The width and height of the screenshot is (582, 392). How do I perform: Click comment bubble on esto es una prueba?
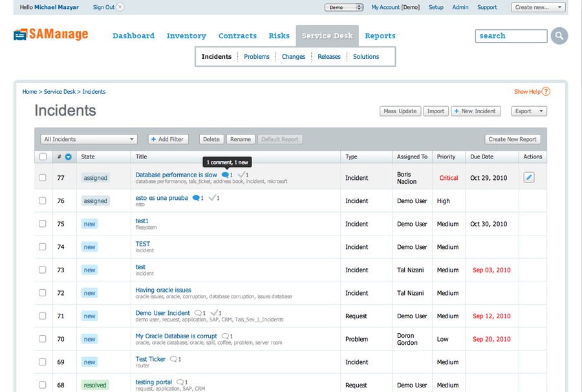[x=196, y=198]
